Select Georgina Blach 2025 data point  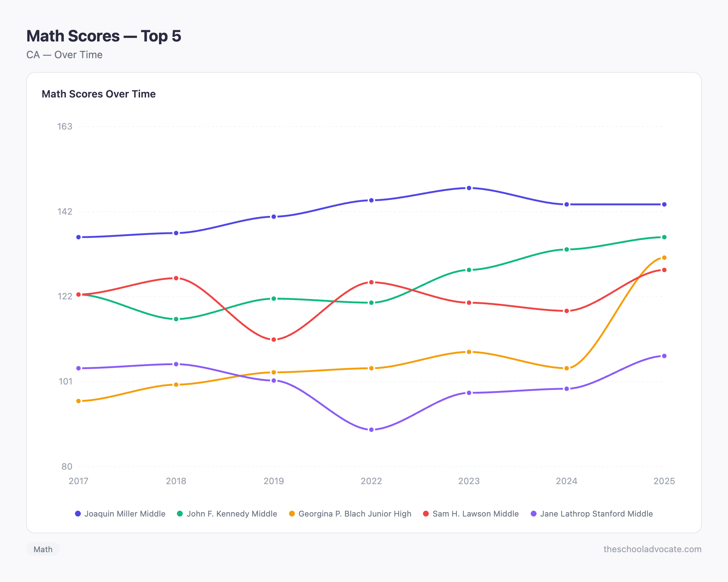tap(664, 258)
